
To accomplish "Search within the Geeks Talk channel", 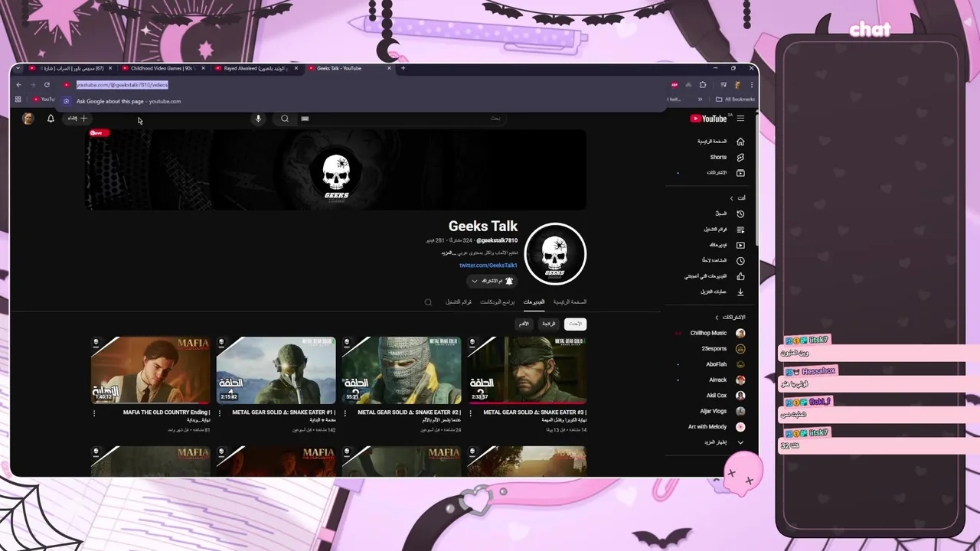I will pyautogui.click(x=428, y=302).
